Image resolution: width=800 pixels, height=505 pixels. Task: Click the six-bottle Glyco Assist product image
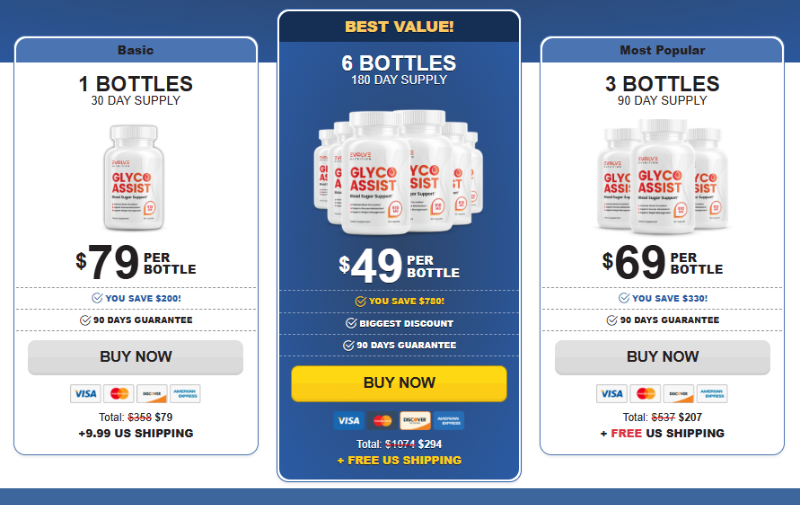(398, 172)
